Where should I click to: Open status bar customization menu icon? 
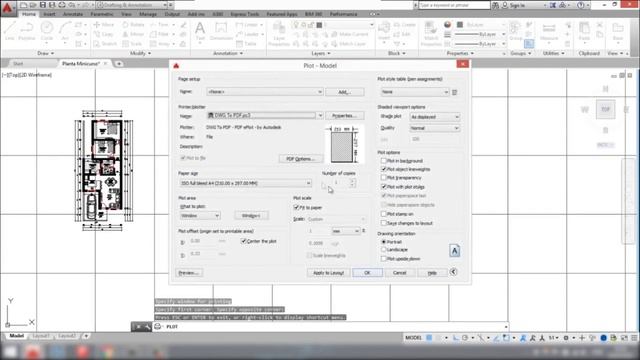(x=634, y=338)
